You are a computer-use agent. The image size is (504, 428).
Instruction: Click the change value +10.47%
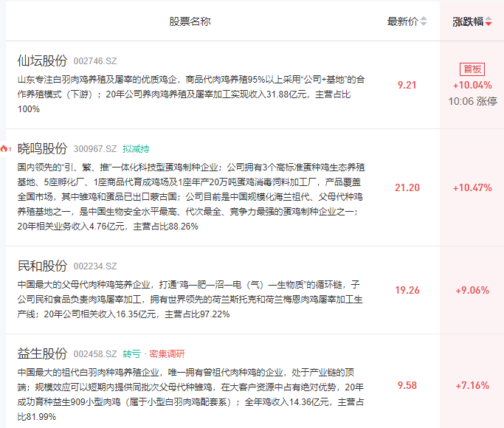(x=472, y=187)
